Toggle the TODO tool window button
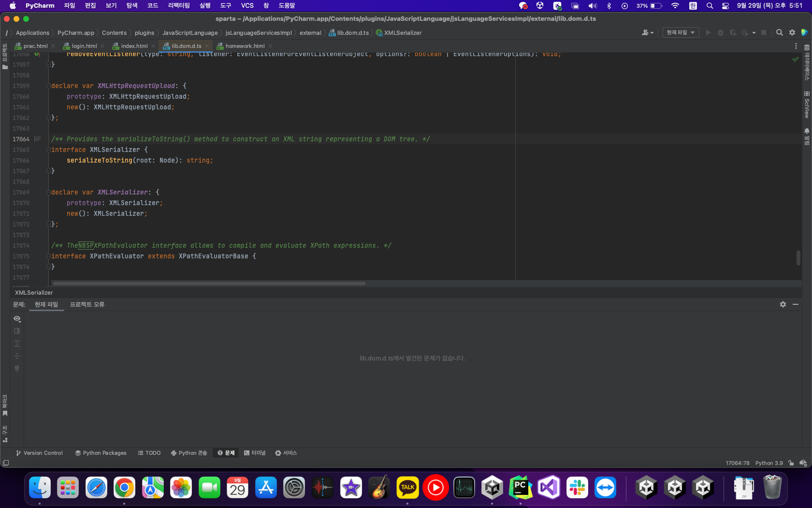The image size is (812, 508). [149, 453]
